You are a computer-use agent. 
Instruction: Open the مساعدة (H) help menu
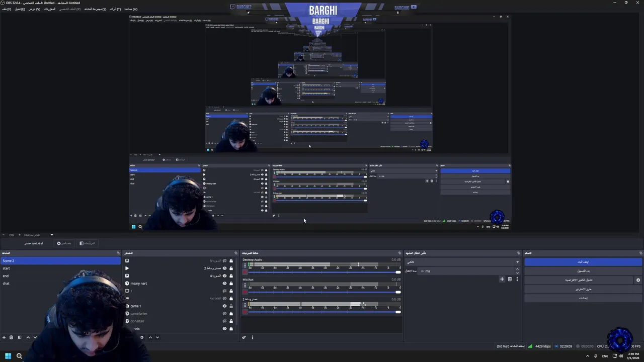coord(130,9)
